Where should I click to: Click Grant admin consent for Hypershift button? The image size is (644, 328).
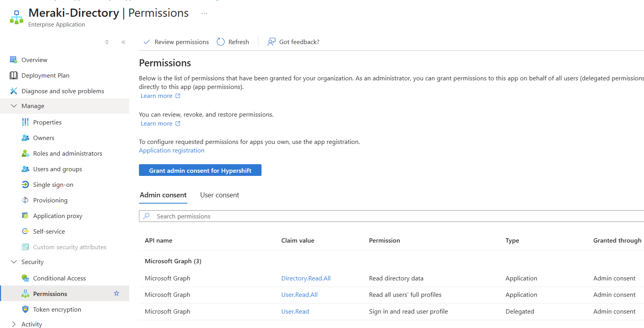200,170
